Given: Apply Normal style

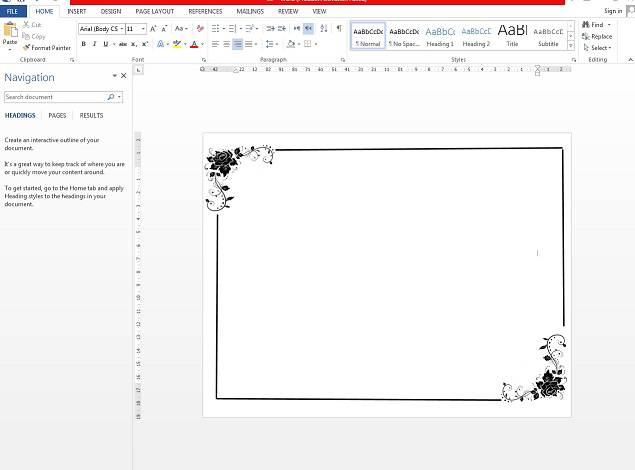Looking at the screenshot, I should point(368,36).
